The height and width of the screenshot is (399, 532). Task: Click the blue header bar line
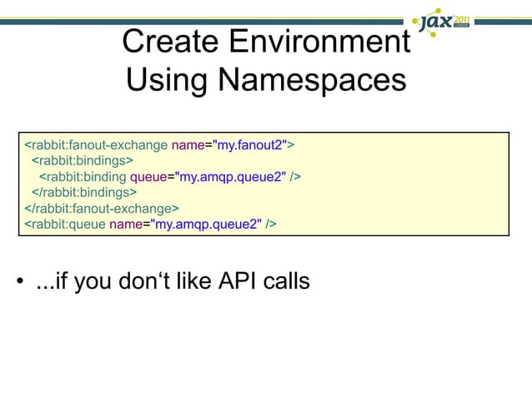[x=203, y=22]
